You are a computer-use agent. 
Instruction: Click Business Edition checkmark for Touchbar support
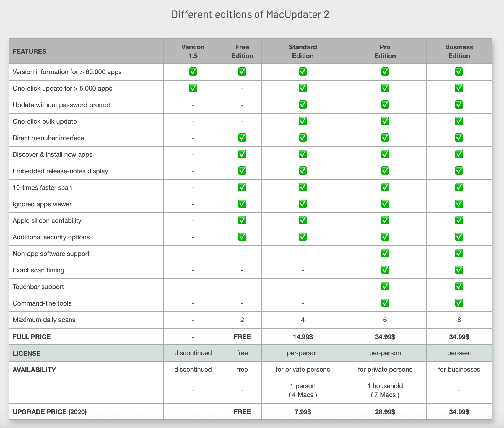coord(459,287)
